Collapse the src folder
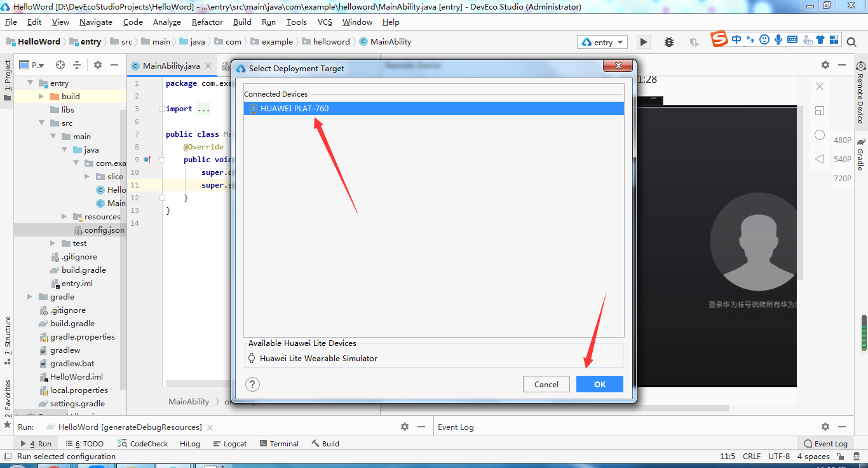The height and width of the screenshot is (468, 868). coord(41,123)
